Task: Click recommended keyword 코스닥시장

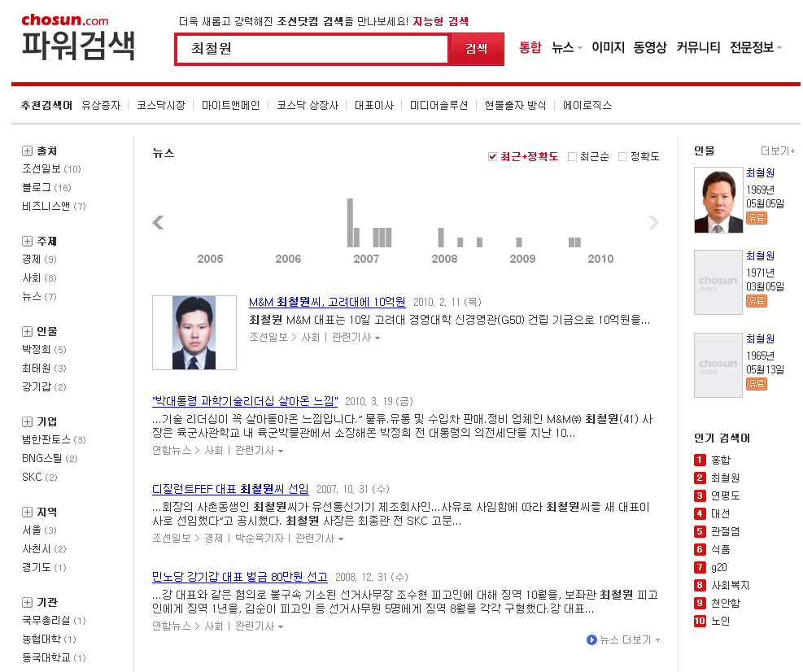Action: point(161,106)
